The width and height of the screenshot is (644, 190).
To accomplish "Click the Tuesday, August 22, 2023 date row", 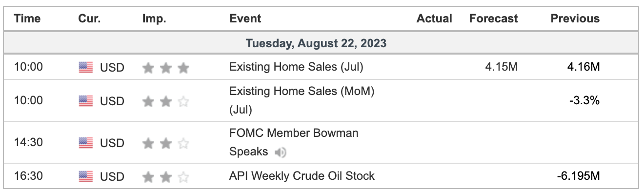I will point(321,43).
